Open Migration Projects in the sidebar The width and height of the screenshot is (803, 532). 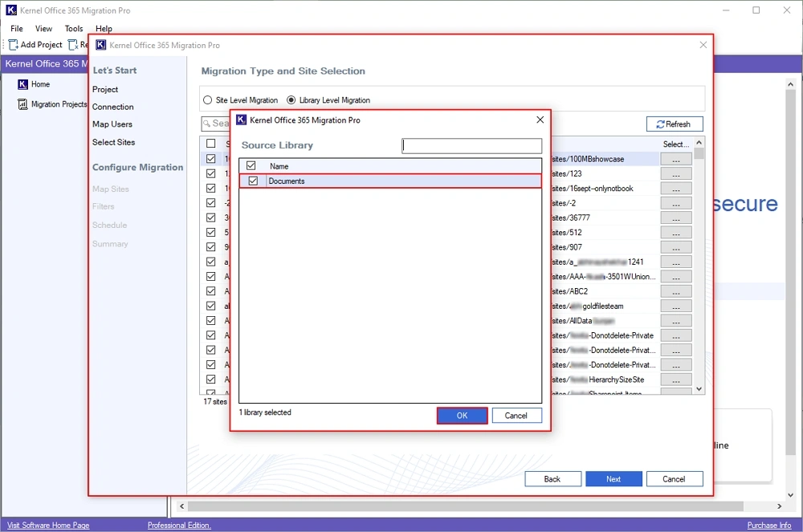coord(51,104)
